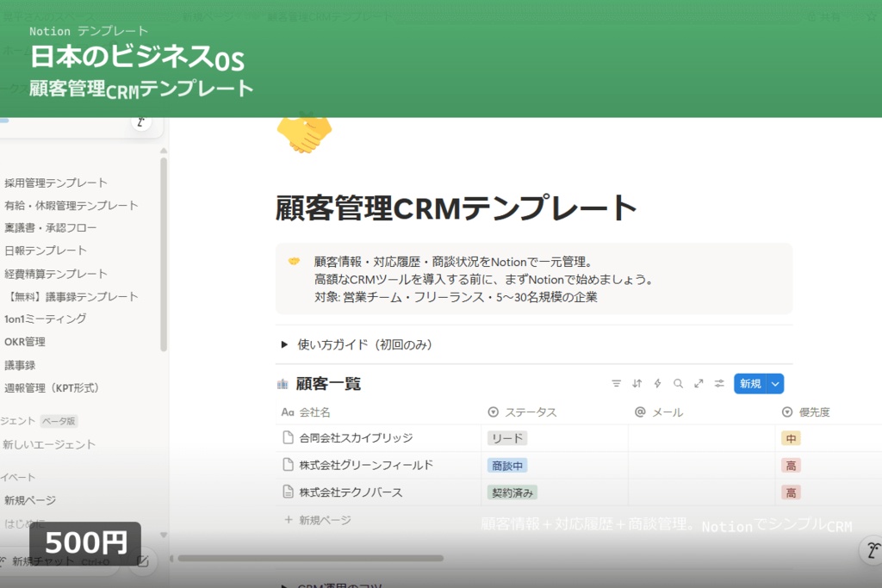Open view options with the sliders icon

pyautogui.click(x=718, y=383)
